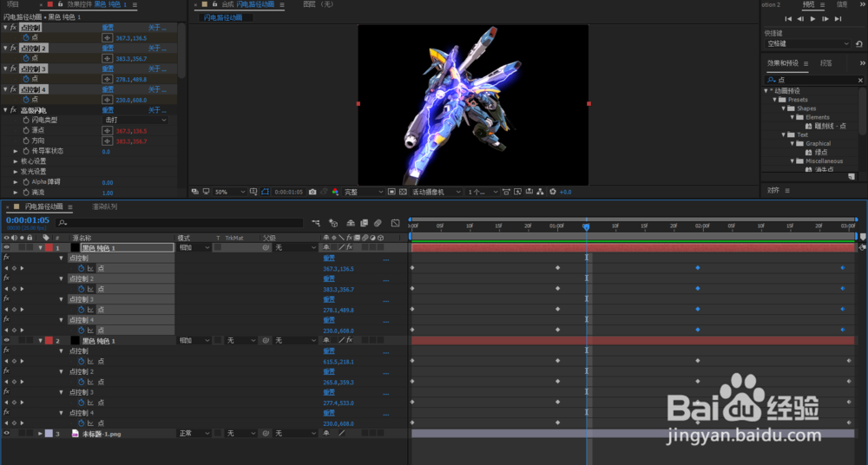Toggle pixel aspect ratio correction icon
Screen dimensions: 868x465
pyautogui.click(x=507, y=192)
